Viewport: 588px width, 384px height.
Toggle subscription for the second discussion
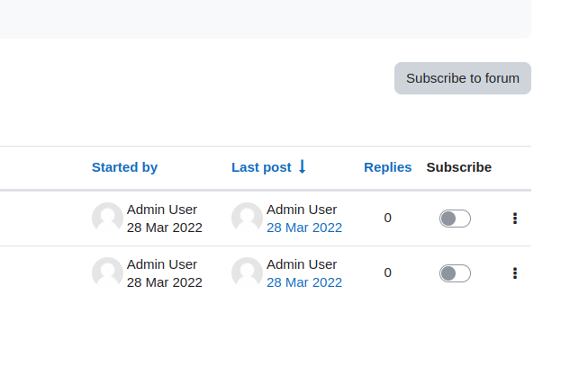pos(455,273)
